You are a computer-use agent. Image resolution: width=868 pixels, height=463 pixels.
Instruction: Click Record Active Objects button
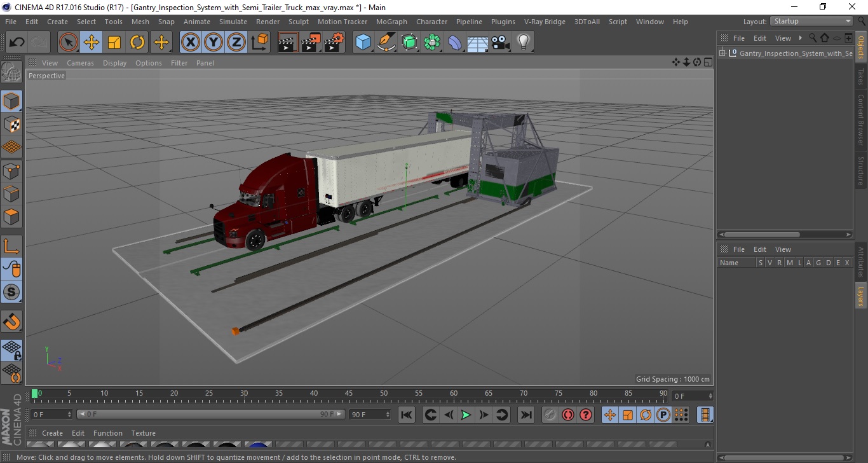click(550, 415)
